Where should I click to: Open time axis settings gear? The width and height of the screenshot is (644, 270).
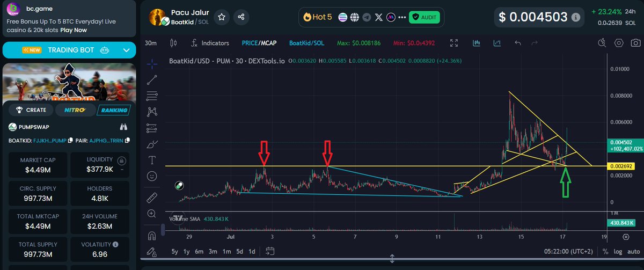coord(626,236)
